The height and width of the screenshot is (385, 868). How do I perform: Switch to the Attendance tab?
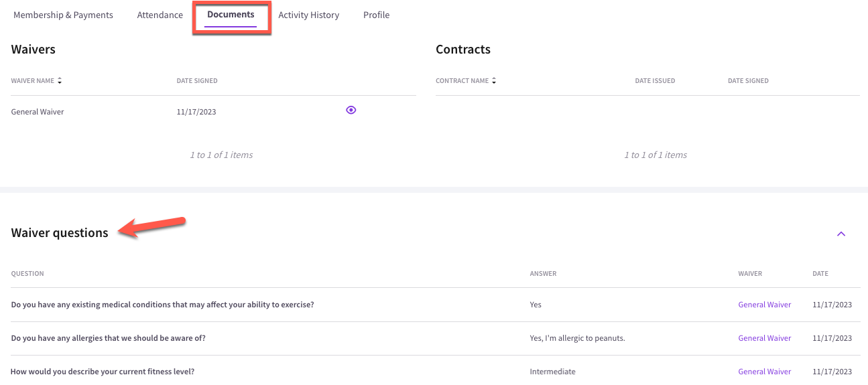pyautogui.click(x=160, y=15)
